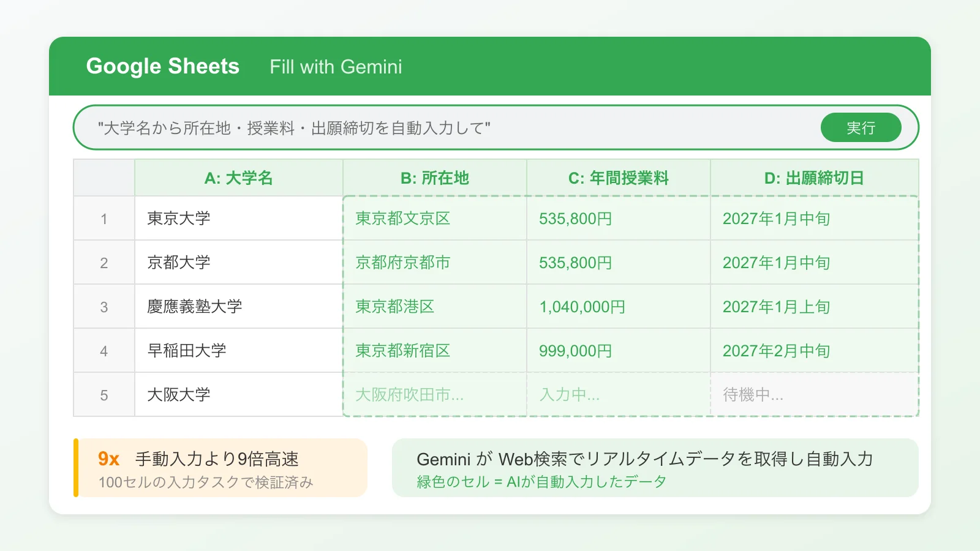Select the column header D: 出願締切日

[815, 178]
